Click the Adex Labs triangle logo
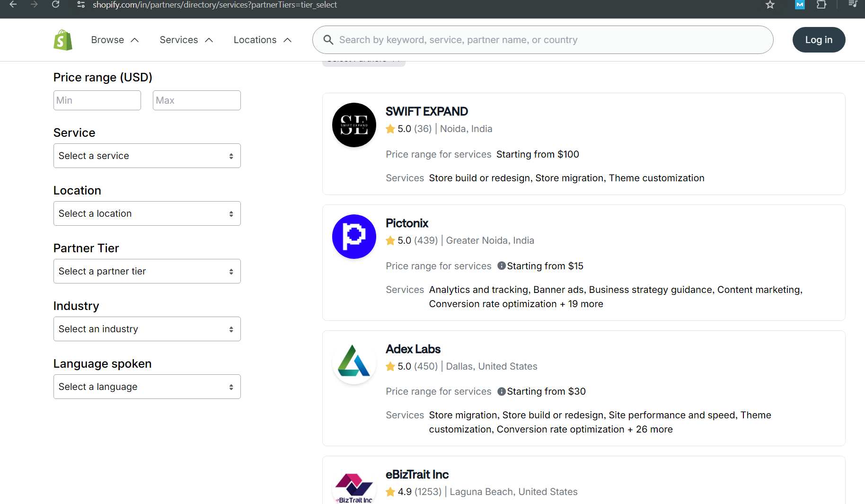Viewport: 865px width, 504px height. click(354, 362)
